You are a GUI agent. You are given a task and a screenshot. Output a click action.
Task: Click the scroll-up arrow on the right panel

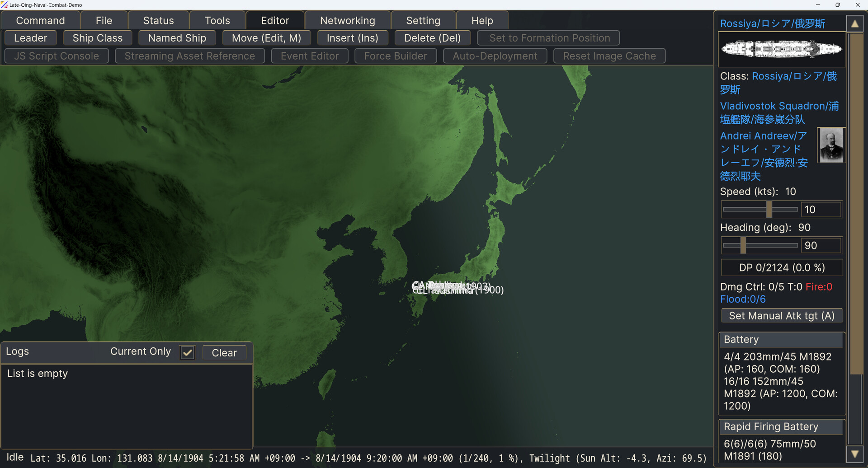pos(855,23)
